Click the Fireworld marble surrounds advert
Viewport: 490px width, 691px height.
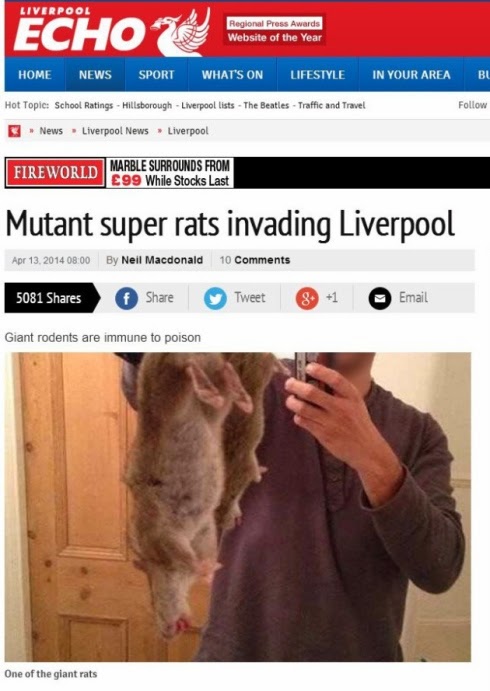point(119,173)
